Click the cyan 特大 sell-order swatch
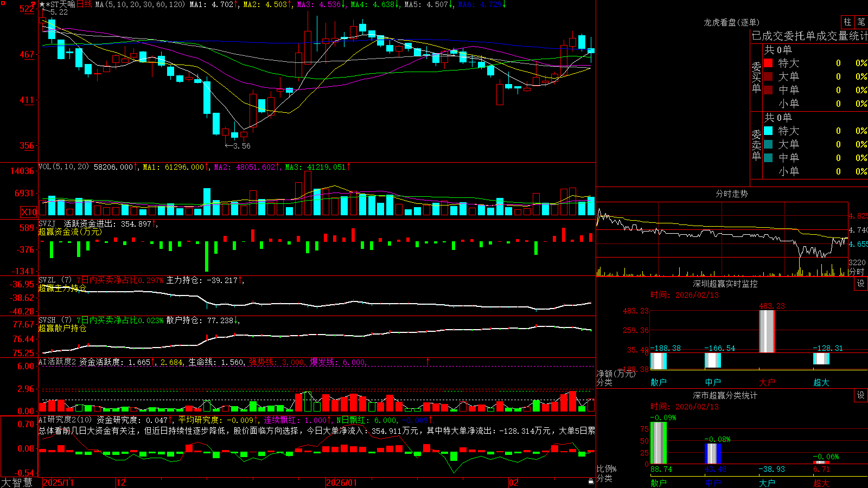 point(768,131)
